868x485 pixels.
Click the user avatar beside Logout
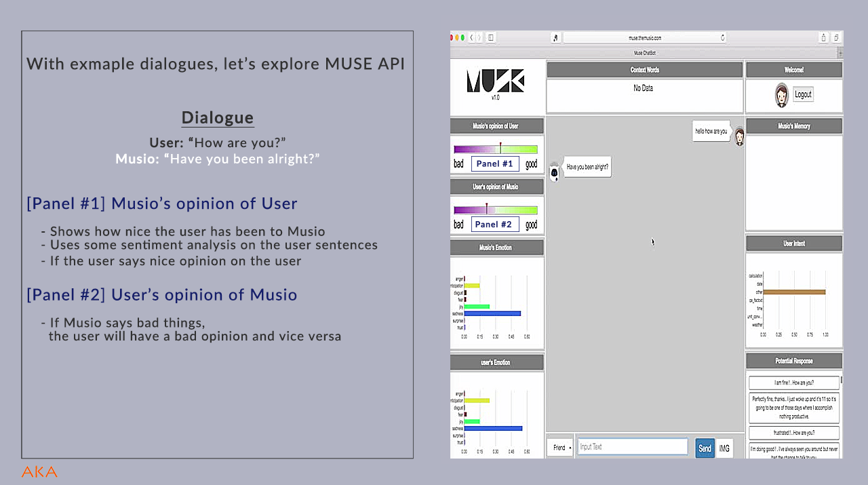pyautogui.click(x=781, y=95)
